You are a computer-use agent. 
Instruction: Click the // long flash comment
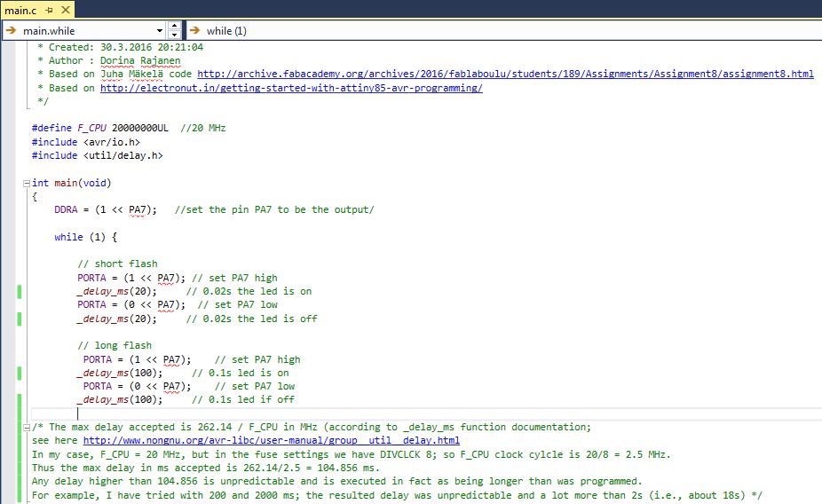[x=115, y=345]
